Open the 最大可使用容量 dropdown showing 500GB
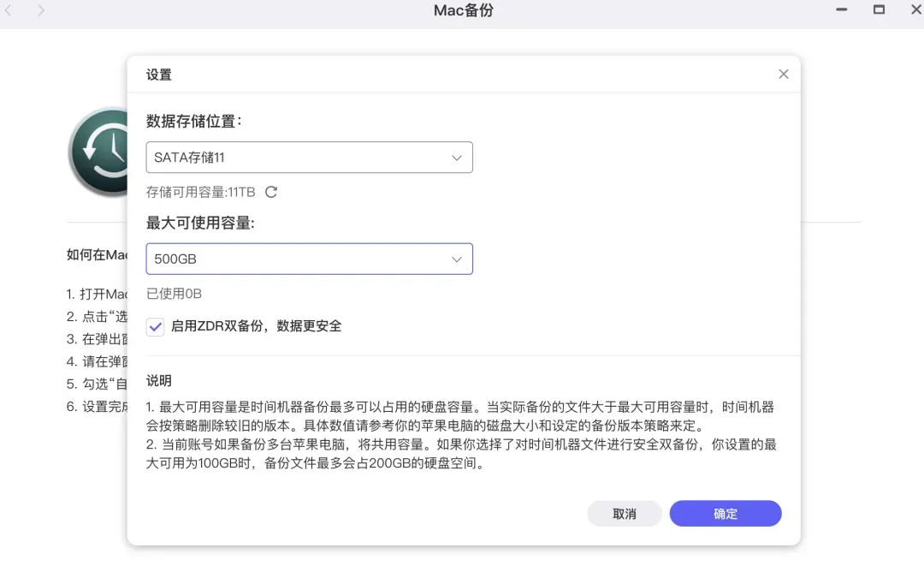Image resolution: width=924 pixels, height=572 pixels. click(x=310, y=259)
